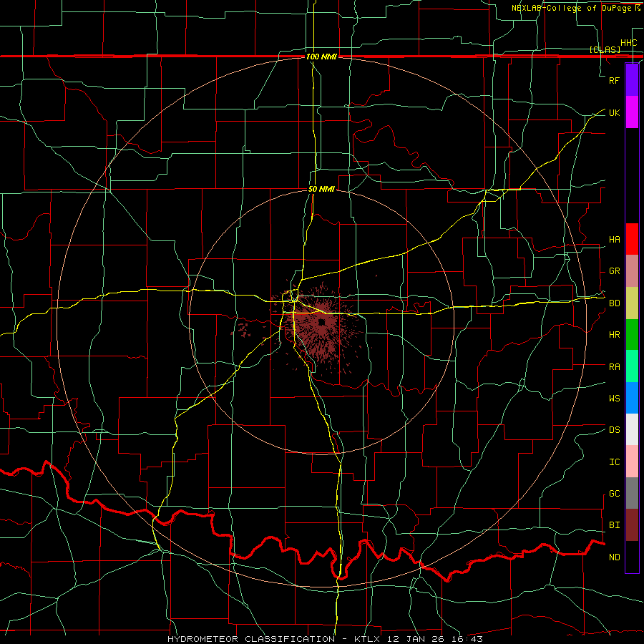The height and width of the screenshot is (644, 644).
Task: Click the radar site center dot
Action: tap(321, 323)
